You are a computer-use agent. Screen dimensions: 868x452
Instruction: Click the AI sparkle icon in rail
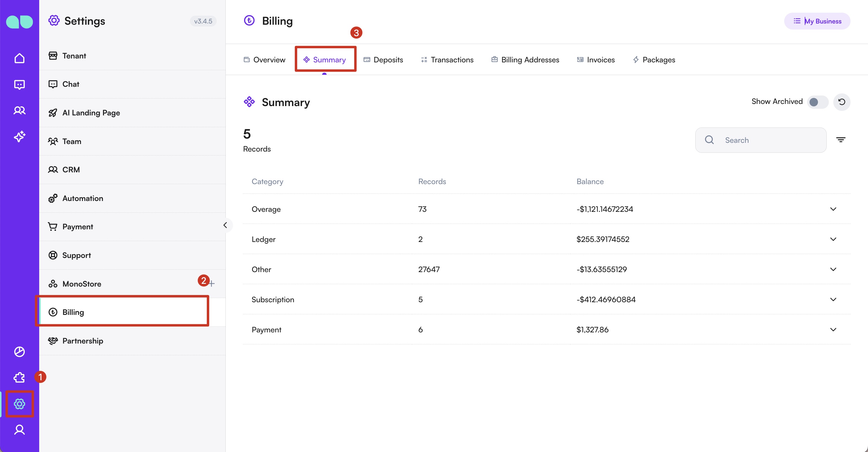pyautogui.click(x=19, y=137)
